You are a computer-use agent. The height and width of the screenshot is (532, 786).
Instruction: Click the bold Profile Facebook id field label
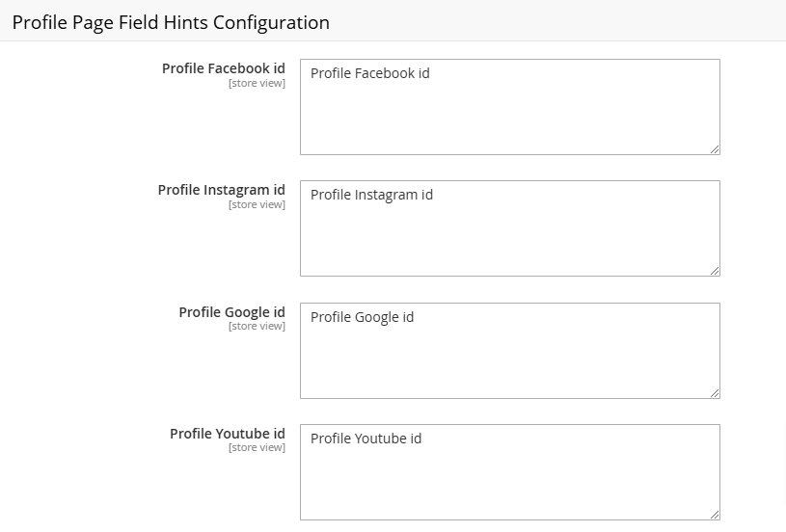pyautogui.click(x=224, y=68)
